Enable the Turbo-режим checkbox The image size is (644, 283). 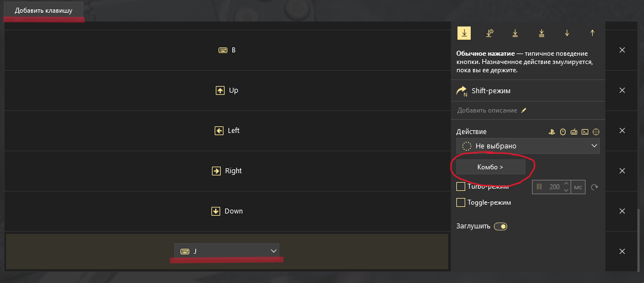tap(461, 187)
